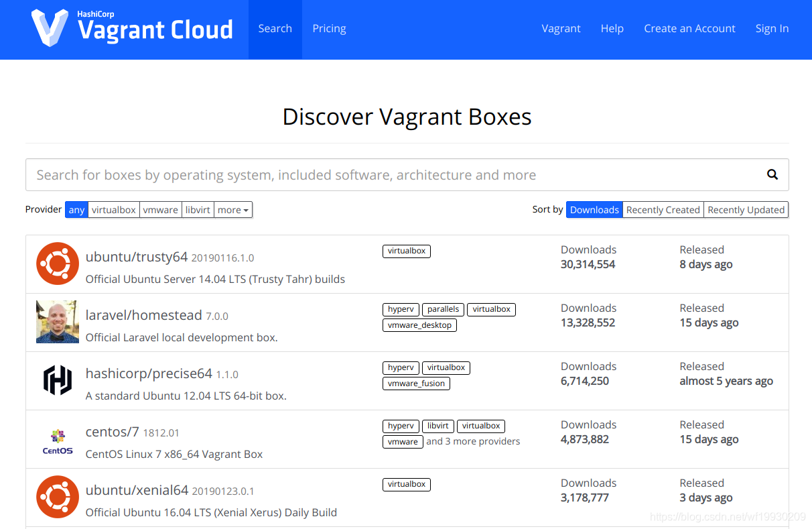This screenshot has width=812, height=529.
Task: Click 'almost 5 years ago' release date
Action: (726, 381)
